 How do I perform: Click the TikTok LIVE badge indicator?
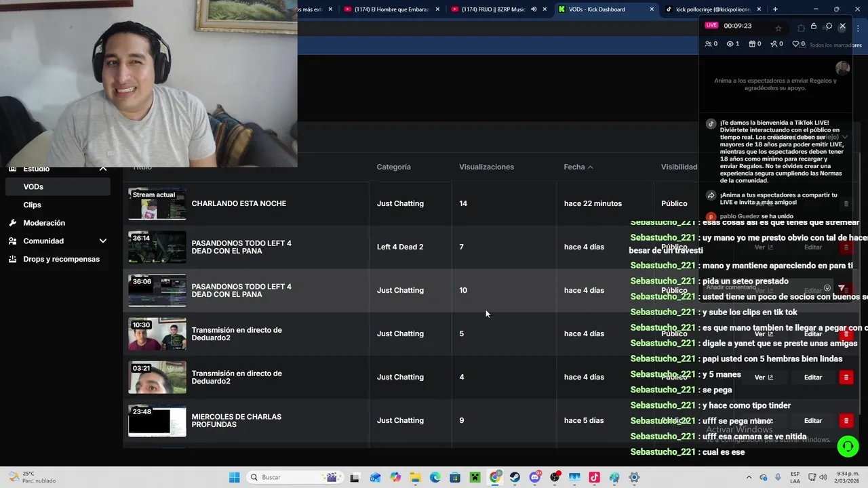click(711, 25)
